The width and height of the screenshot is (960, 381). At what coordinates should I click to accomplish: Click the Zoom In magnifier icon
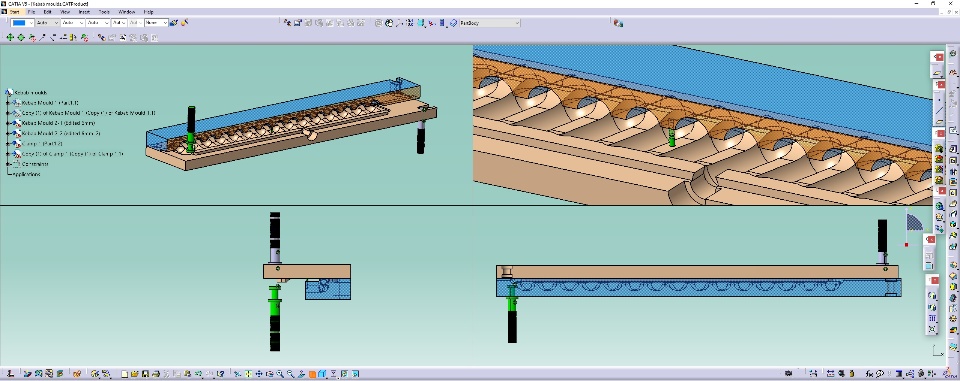[x=280, y=374]
